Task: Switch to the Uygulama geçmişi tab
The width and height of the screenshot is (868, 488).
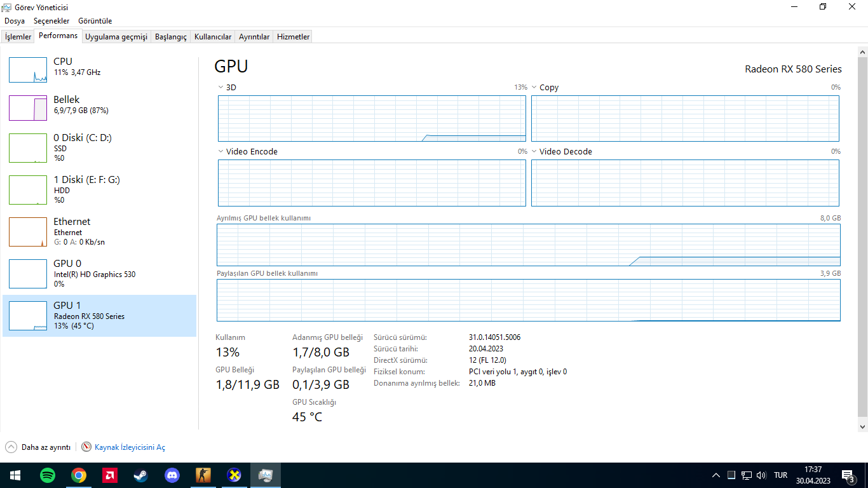Action: coord(116,37)
